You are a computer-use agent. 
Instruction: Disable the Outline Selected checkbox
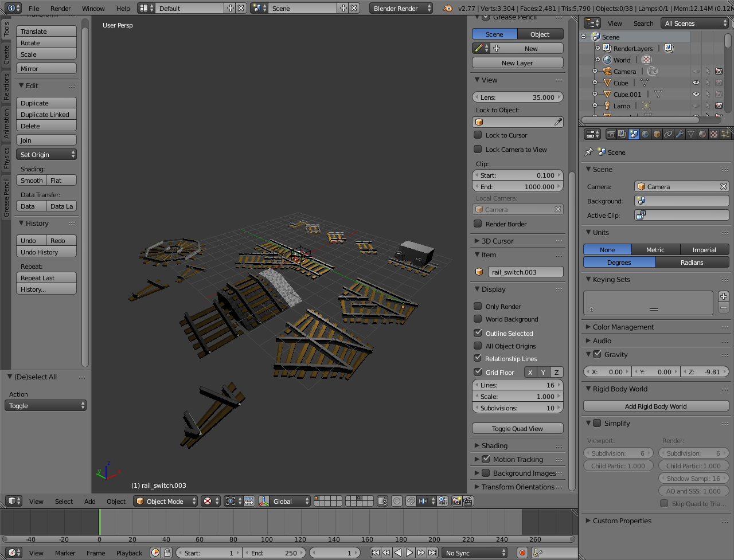(478, 333)
